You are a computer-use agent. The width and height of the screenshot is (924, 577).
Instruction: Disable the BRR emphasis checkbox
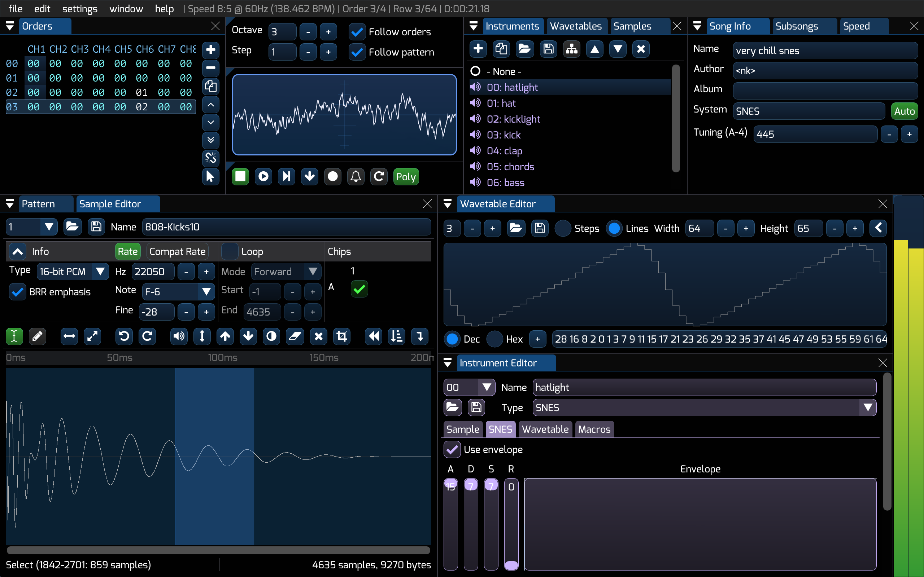click(x=18, y=292)
